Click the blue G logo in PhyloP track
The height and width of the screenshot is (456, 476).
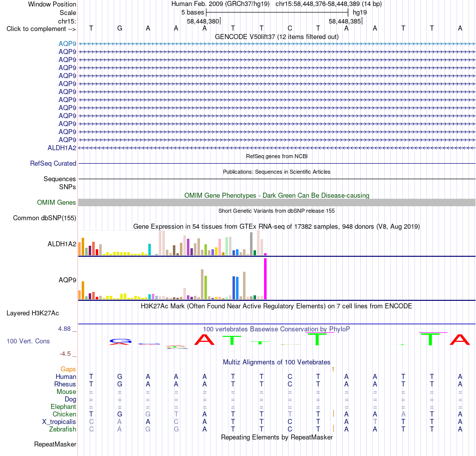[120, 342]
